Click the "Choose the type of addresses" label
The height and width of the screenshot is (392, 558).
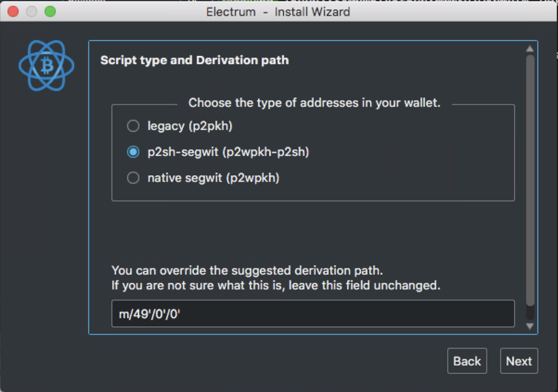click(314, 103)
